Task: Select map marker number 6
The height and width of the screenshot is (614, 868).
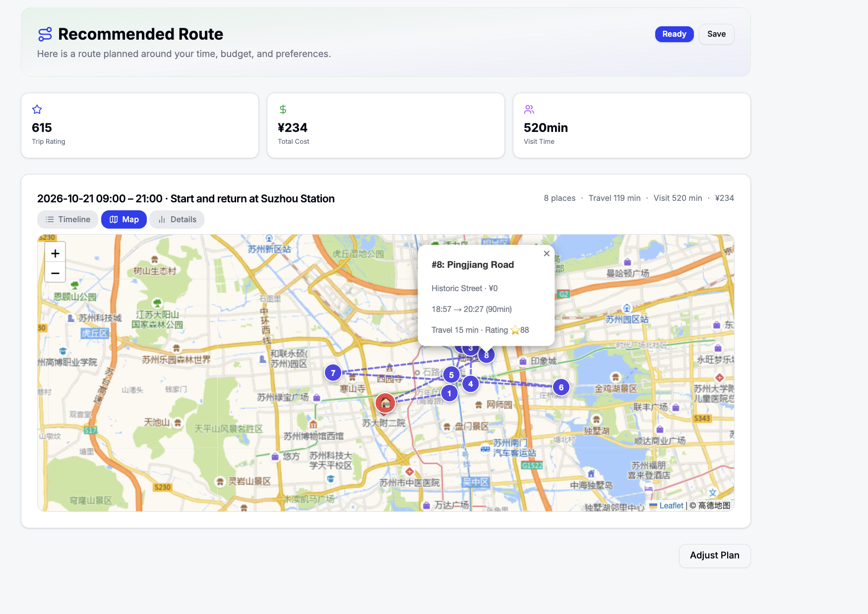Action: click(x=561, y=387)
